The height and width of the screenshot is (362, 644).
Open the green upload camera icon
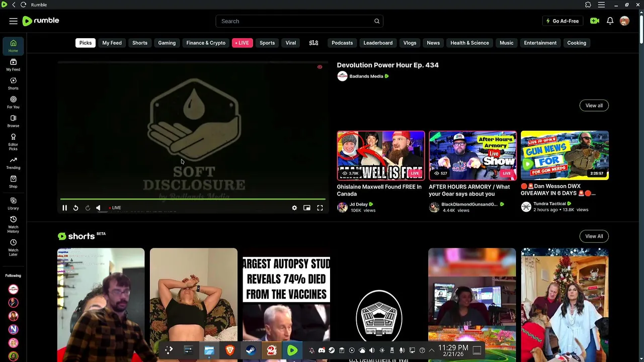pyautogui.click(x=595, y=21)
